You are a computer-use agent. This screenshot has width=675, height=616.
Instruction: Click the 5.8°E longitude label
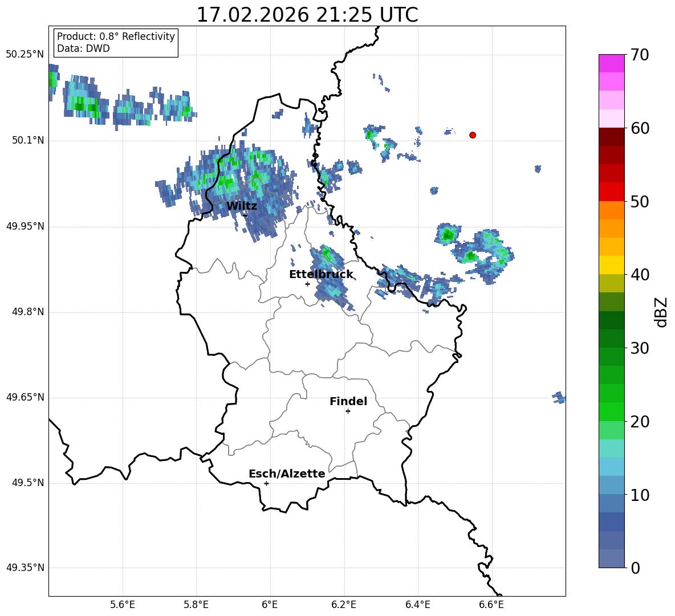pyautogui.click(x=196, y=605)
